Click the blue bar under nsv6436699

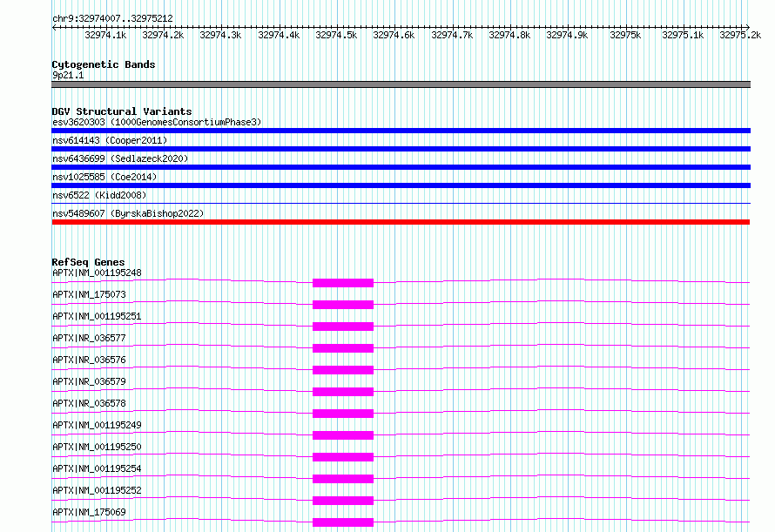(401, 167)
